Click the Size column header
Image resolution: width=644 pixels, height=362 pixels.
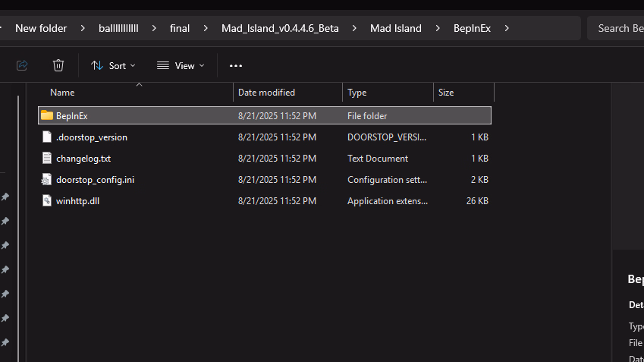(x=446, y=93)
